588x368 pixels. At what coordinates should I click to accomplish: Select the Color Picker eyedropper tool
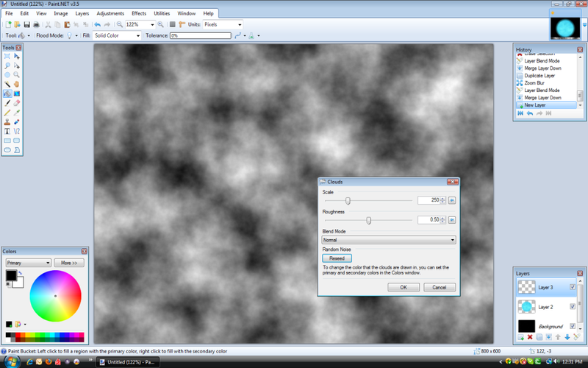(x=16, y=113)
